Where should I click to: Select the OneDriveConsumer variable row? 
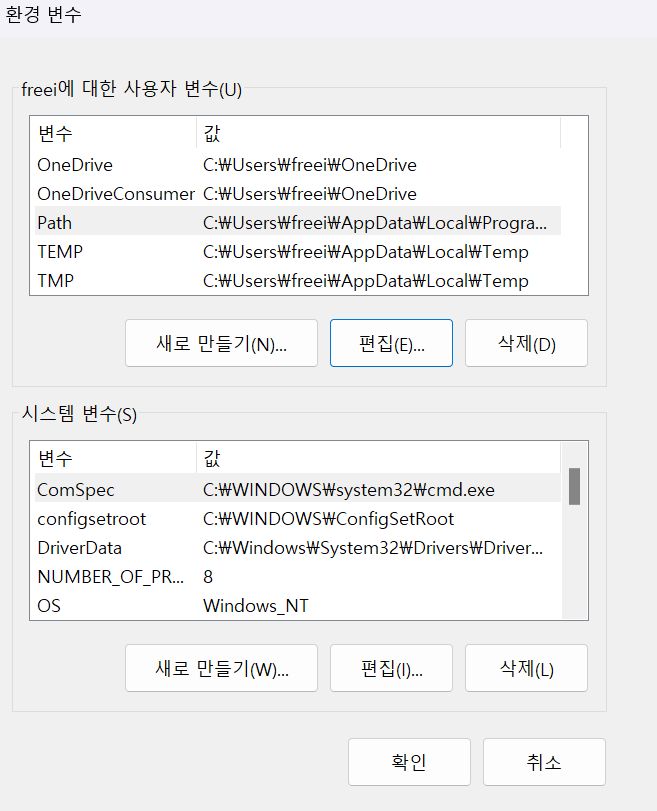pyautogui.click(x=298, y=194)
